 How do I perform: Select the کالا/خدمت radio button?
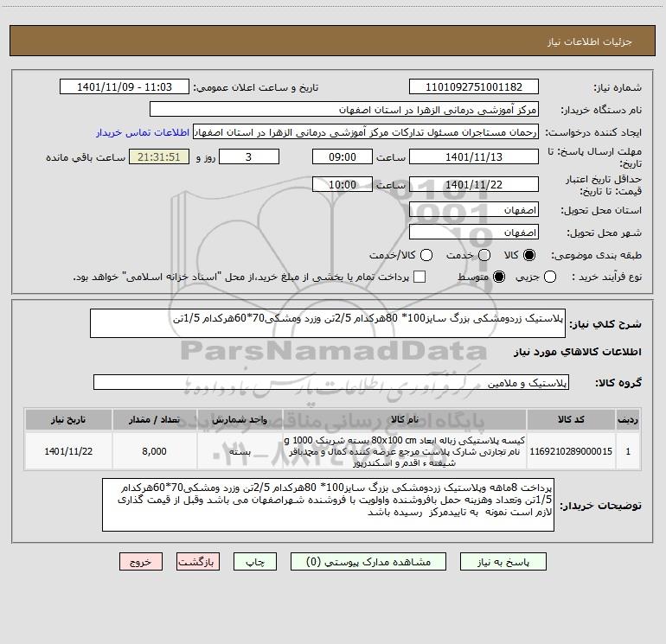[426, 255]
